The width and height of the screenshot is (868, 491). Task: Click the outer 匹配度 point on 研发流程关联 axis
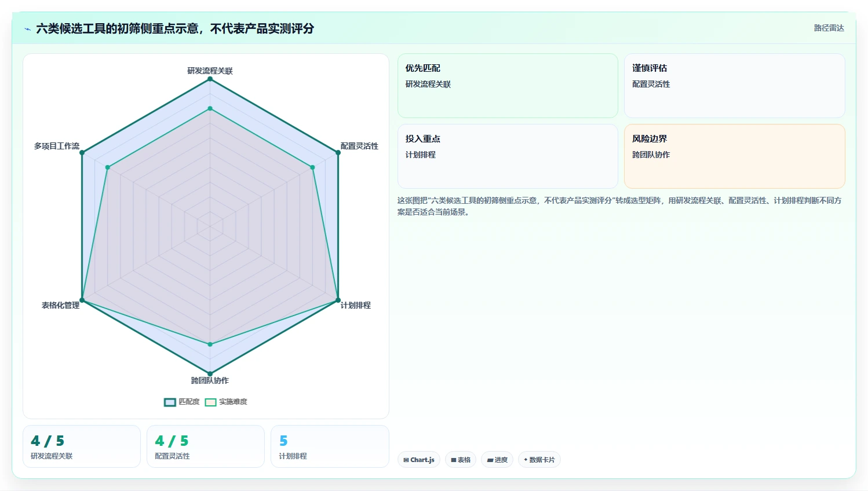pos(210,79)
